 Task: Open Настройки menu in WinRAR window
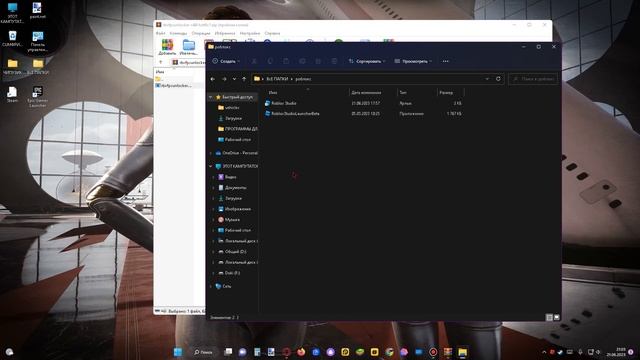point(250,33)
